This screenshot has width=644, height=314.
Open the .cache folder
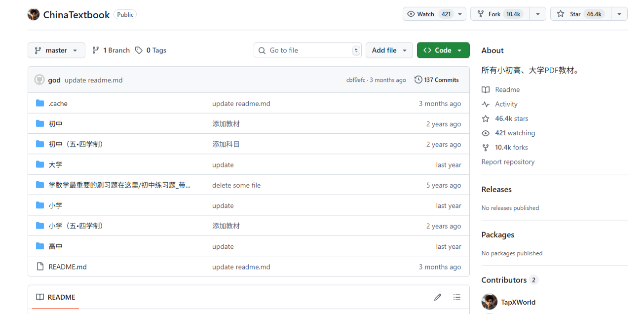(x=58, y=104)
